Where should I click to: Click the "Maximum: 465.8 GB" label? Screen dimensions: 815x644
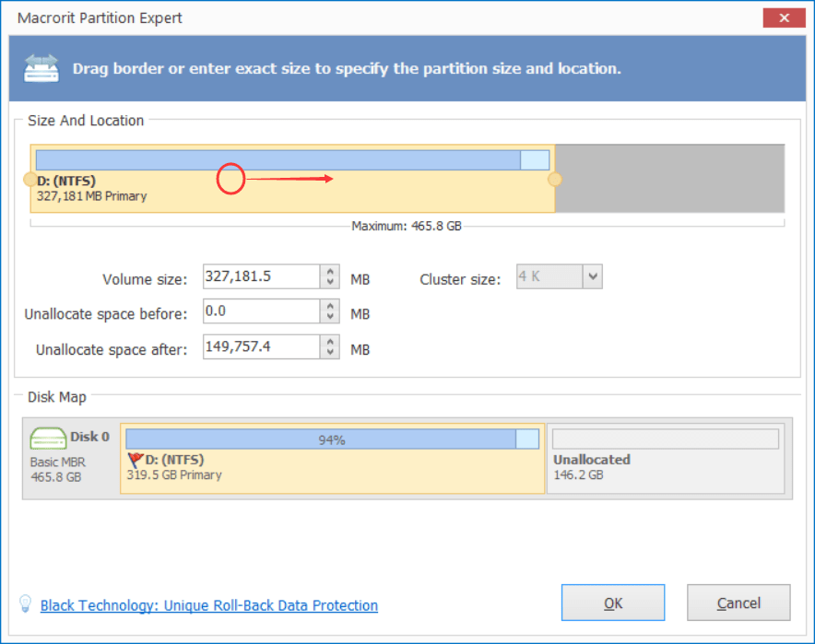pos(407,227)
